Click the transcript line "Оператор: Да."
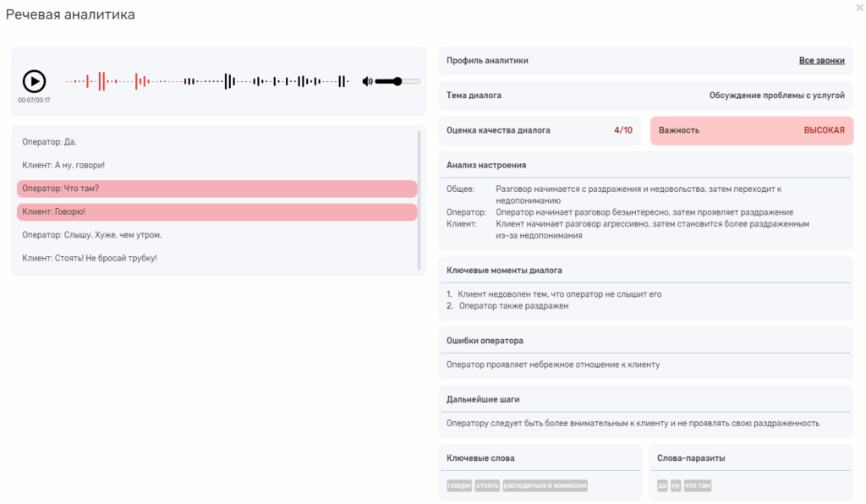The height and width of the screenshot is (504, 866). click(49, 142)
